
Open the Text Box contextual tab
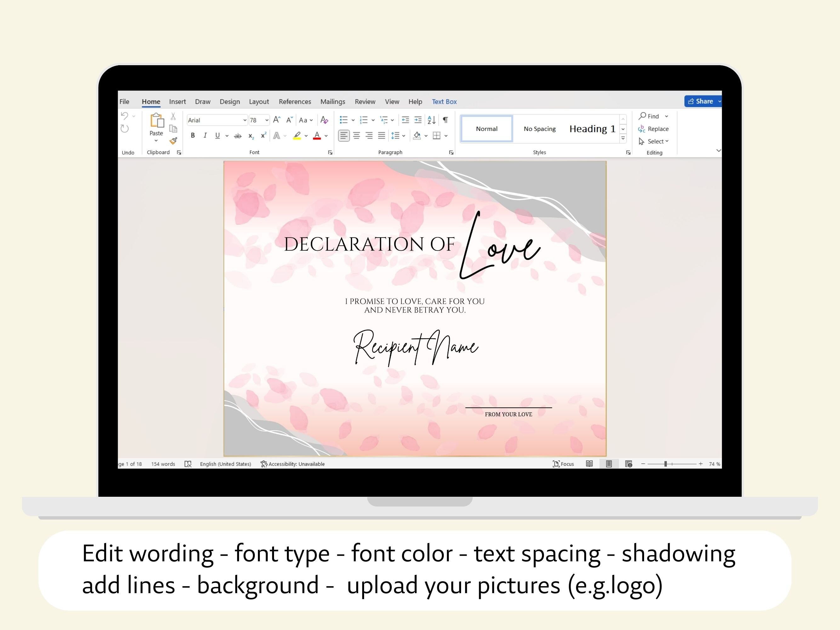click(x=444, y=101)
